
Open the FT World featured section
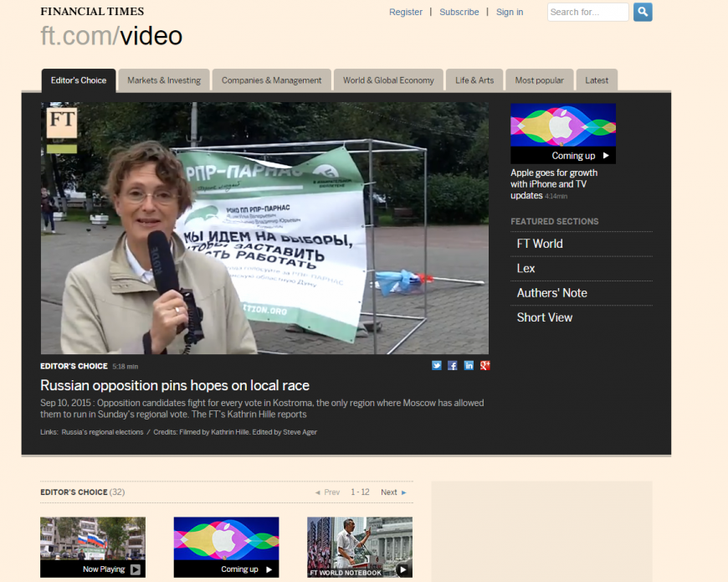click(540, 244)
